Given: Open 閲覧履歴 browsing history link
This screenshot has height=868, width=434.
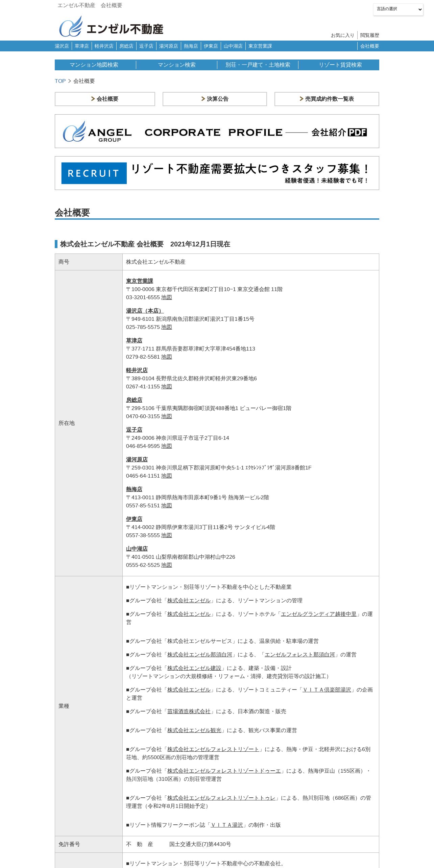Looking at the screenshot, I should coord(369,35).
